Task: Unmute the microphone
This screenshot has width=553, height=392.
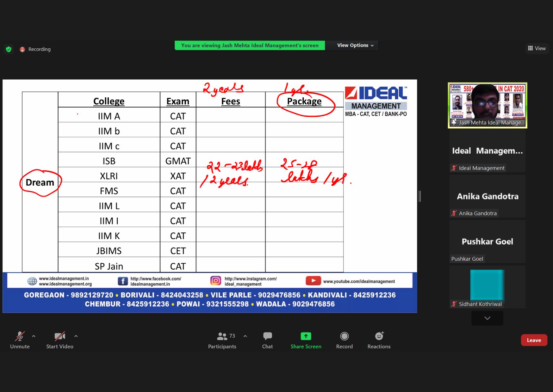Action: 20,340
